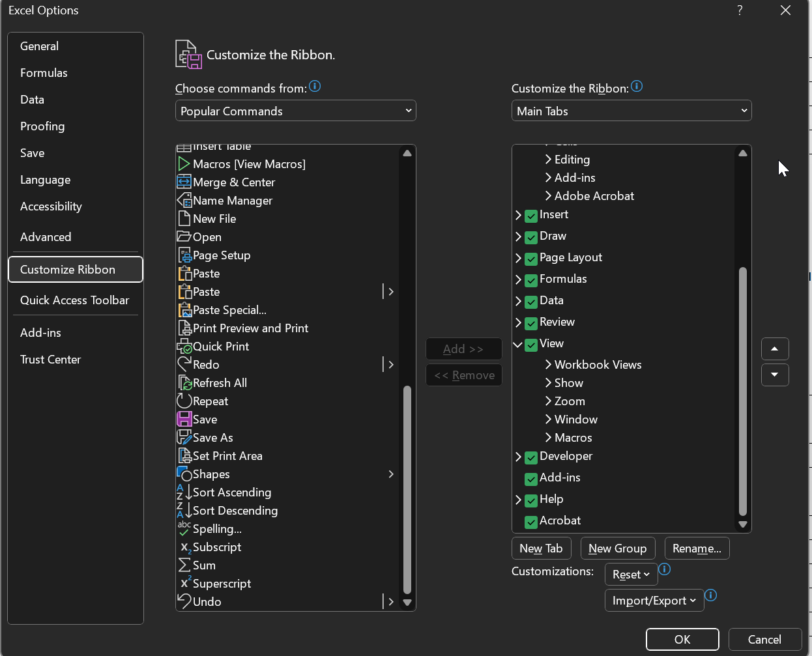The image size is (812, 656).
Task: Click the Paste Special icon
Action: coord(184,310)
